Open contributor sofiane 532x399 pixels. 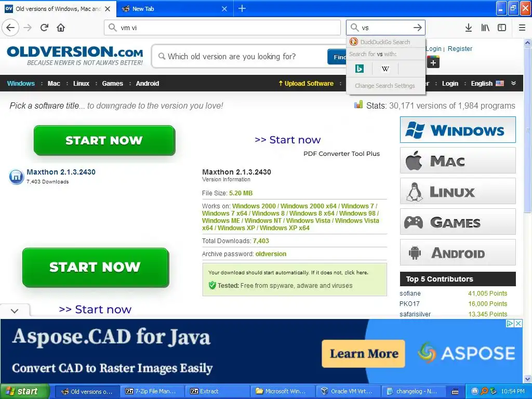pos(410,294)
